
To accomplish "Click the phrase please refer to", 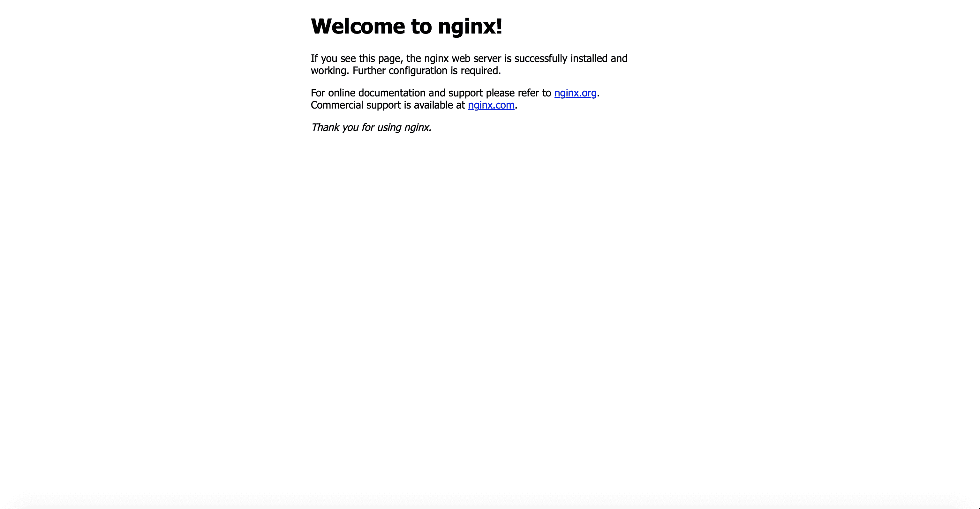I will tap(518, 93).
